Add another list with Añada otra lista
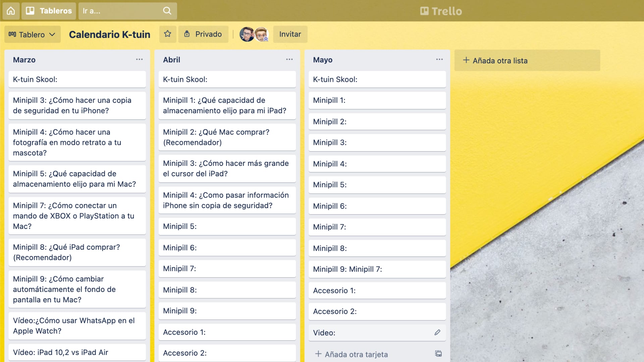 [527, 60]
